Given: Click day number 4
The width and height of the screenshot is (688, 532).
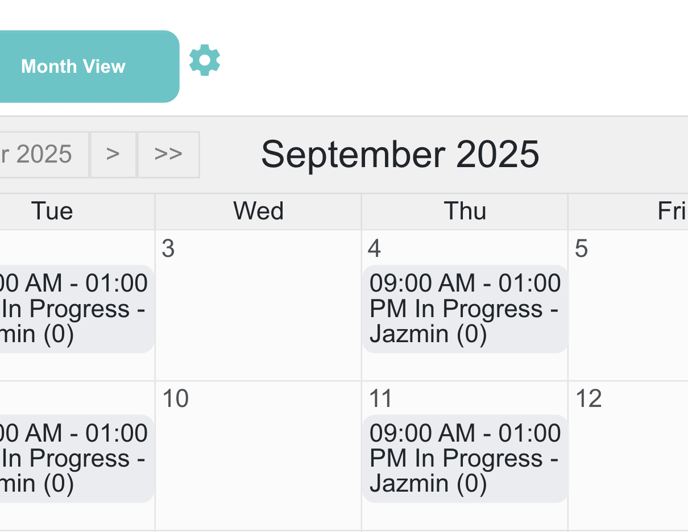Looking at the screenshot, I should tap(374, 248).
